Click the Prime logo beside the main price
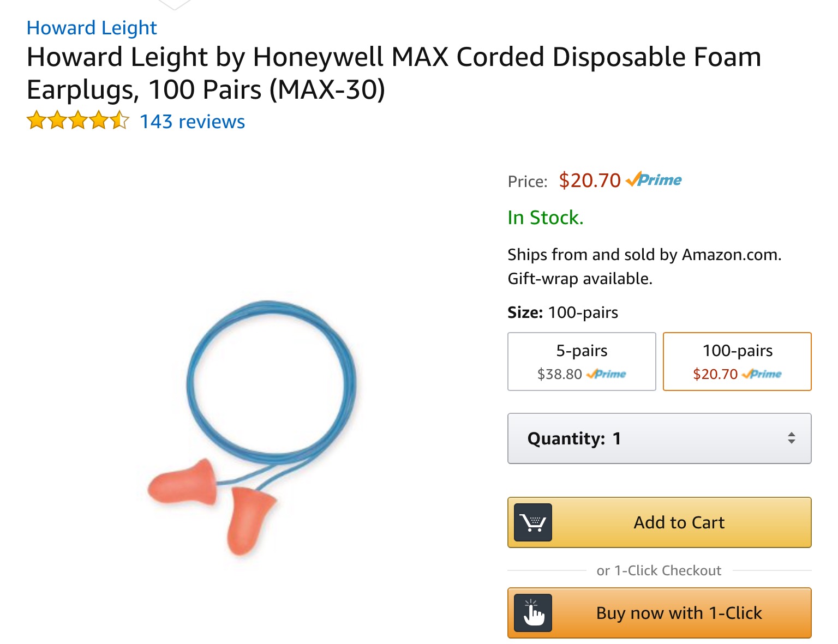The image size is (838, 644). point(654,180)
